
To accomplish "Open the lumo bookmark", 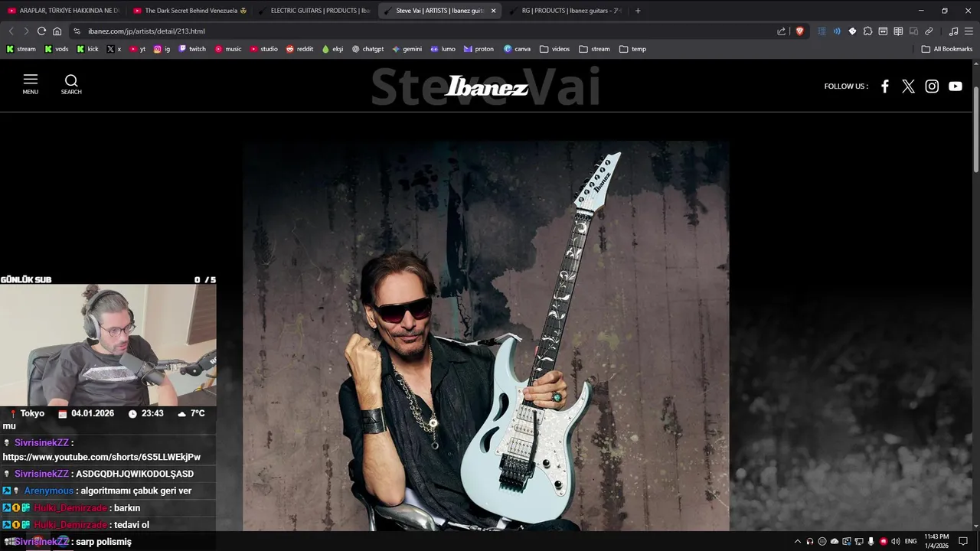I will [x=443, y=49].
